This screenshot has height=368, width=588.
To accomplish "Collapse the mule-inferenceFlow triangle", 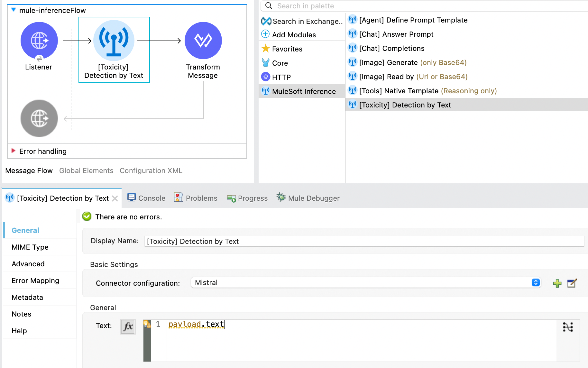I will click(x=14, y=10).
